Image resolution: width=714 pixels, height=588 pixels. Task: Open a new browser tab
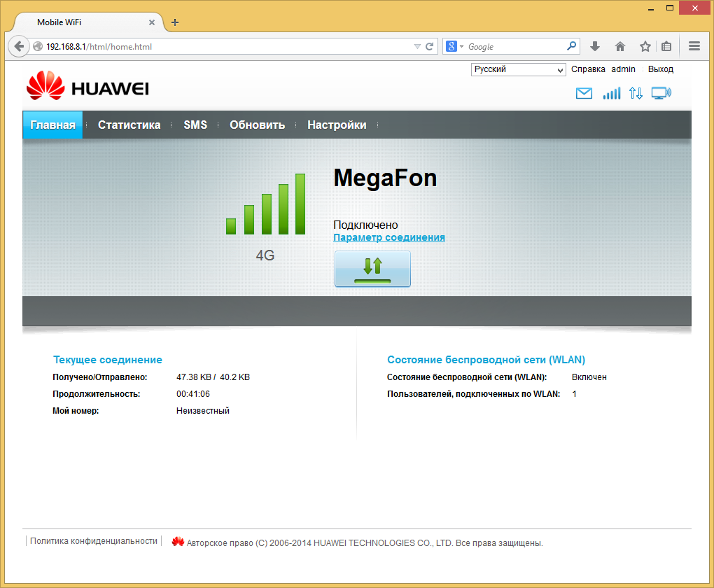pyautogui.click(x=175, y=22)
